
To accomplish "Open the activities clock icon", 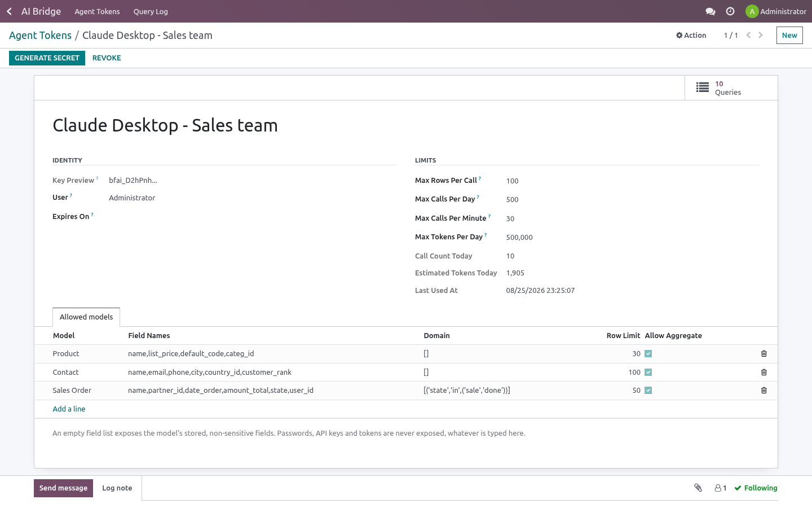I will coord(730,11).
